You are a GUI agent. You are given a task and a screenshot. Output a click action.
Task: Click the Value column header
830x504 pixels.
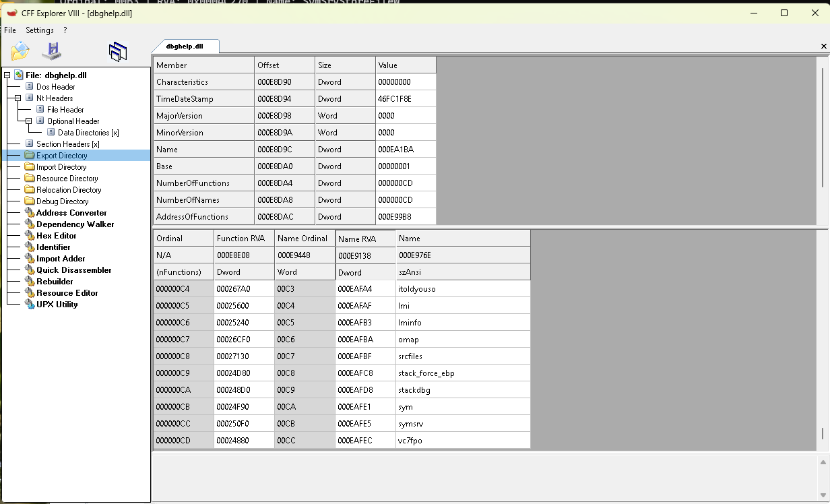tap(406, 65)
